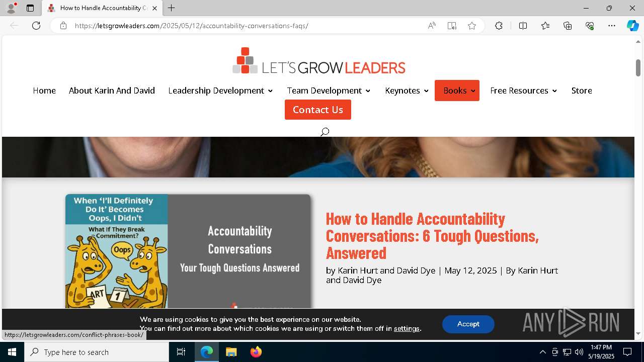Viewport: 644px width, 362px height.
Task: Accept the cookies notice
Action: pos(468,324)
